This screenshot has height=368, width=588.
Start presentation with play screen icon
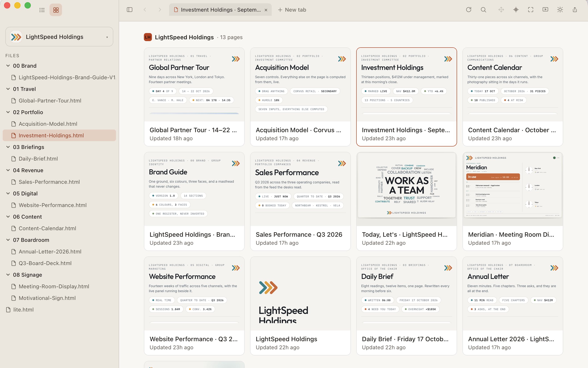[x=545, y=10]
